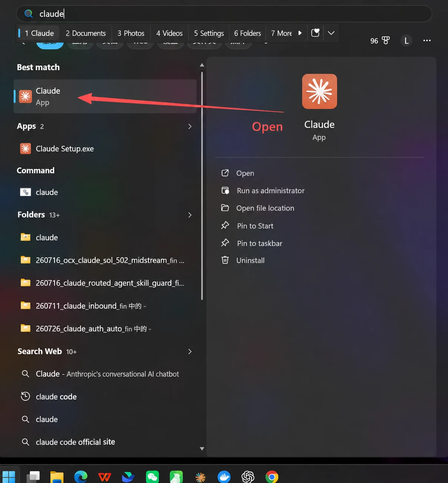This screenshot has height=483, width=448.
Task: Click the folder icon for Open file location
Action: (225, 208)
